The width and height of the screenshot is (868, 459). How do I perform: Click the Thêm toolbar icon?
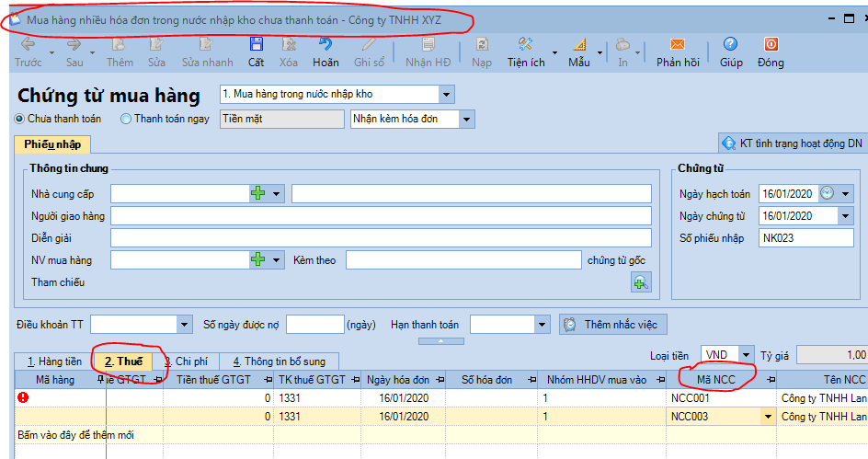119,44
